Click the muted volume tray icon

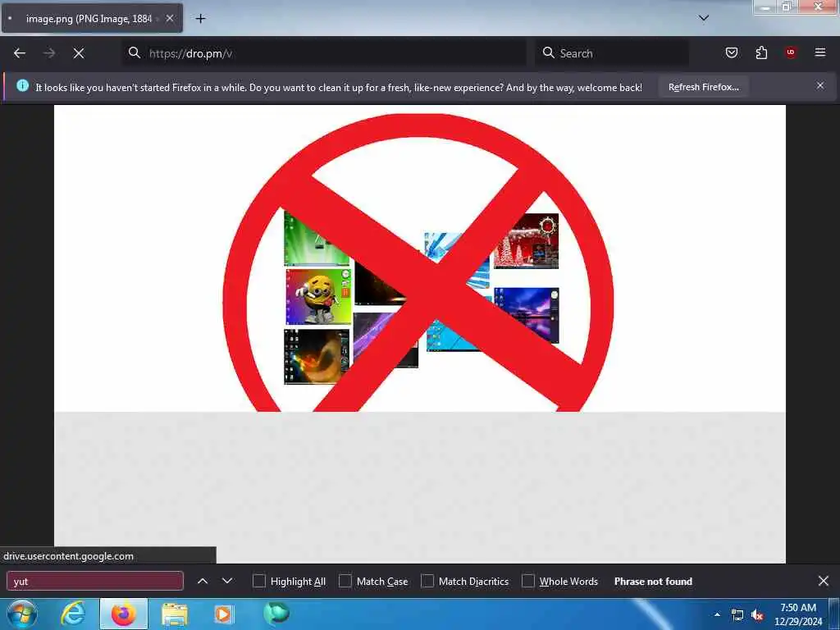(x=757, y=615)
